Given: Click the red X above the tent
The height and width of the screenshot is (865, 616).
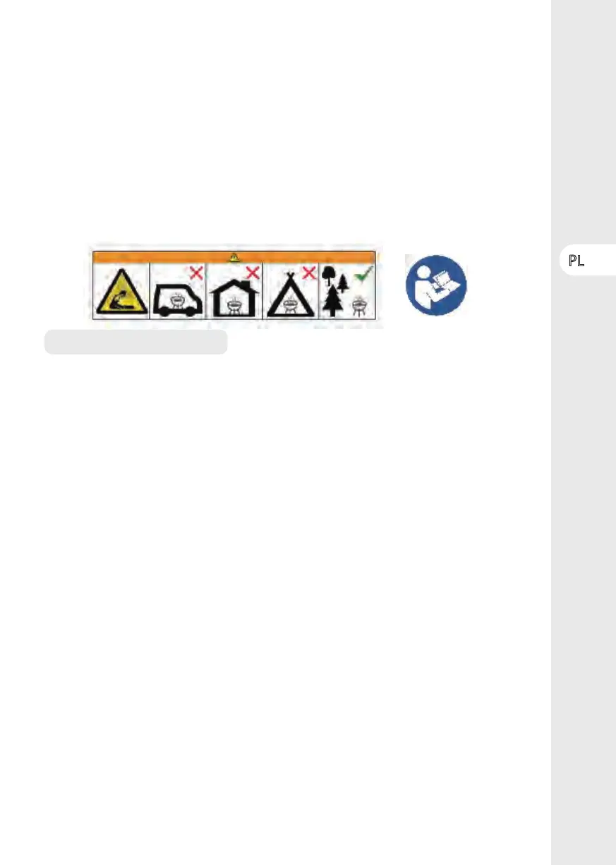Looking at the screenshot, I should tap(308, 273).
